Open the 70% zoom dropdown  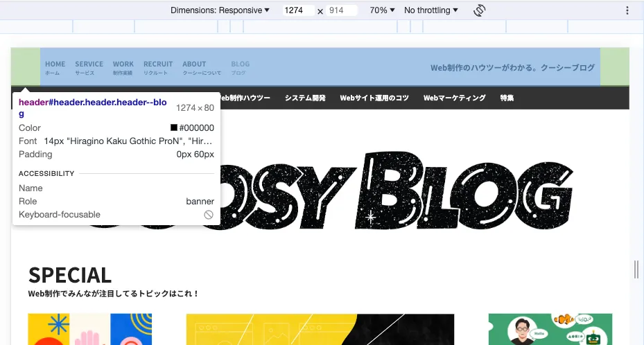coord(382,10)
